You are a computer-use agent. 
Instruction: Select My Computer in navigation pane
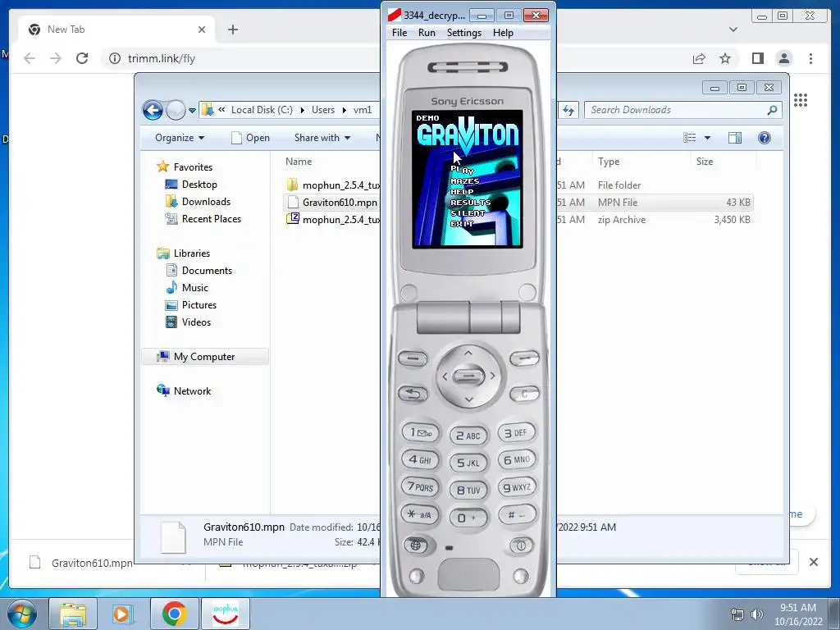pyautogui.click(x=203, y=357)
